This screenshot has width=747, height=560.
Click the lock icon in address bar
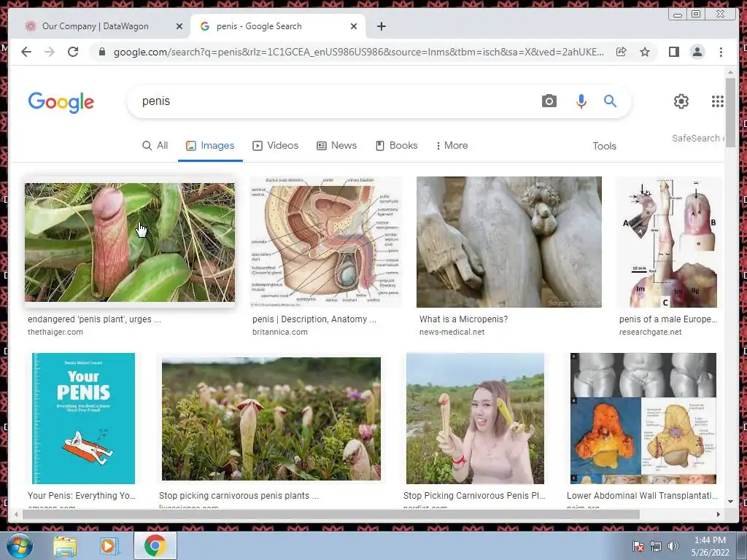[101, 52]
